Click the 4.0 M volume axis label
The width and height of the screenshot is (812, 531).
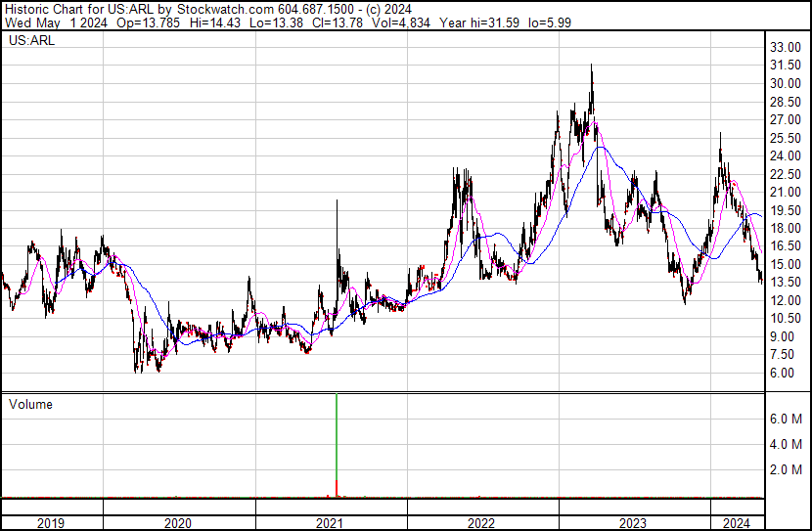pyautogui.click(x=787, y=444)
